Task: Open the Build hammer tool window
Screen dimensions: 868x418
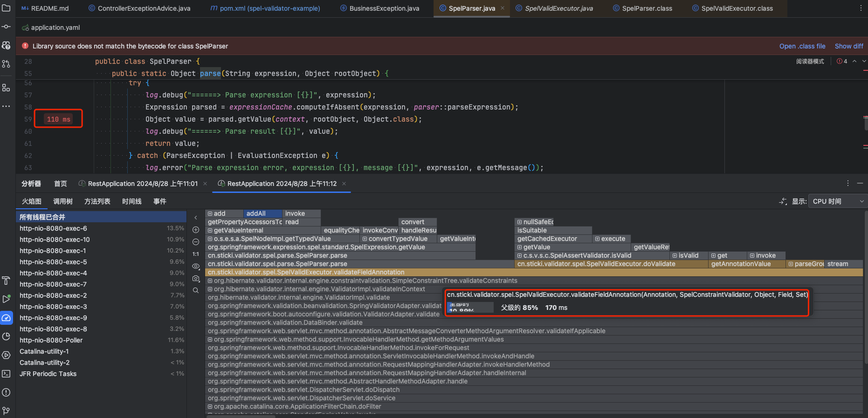Action: (x=6, y=281)
